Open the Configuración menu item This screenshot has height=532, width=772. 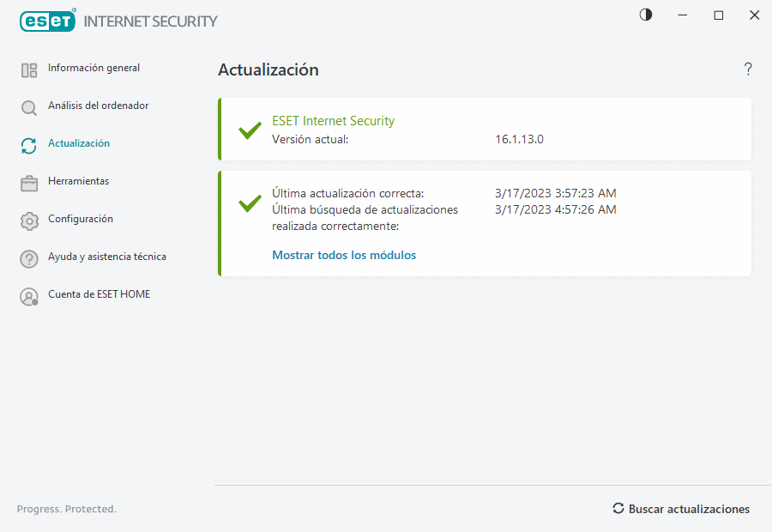tap(80, 219)
